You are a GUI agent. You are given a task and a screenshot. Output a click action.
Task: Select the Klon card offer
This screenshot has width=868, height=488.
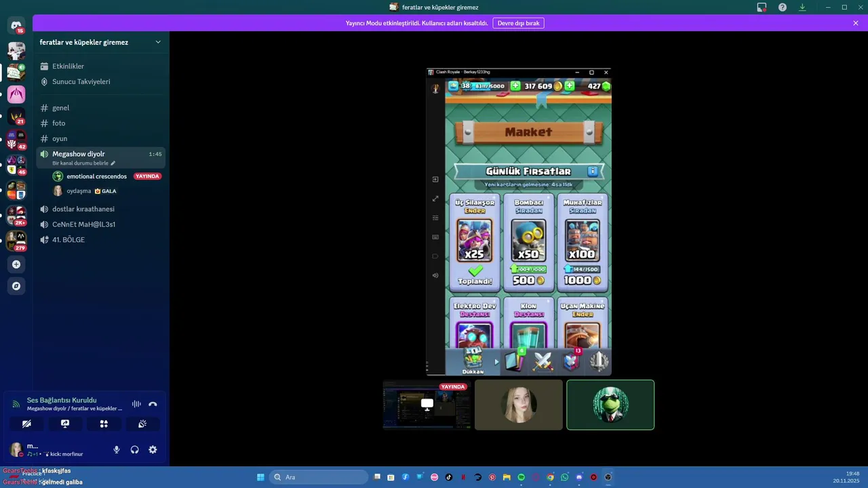pos(528,323)
